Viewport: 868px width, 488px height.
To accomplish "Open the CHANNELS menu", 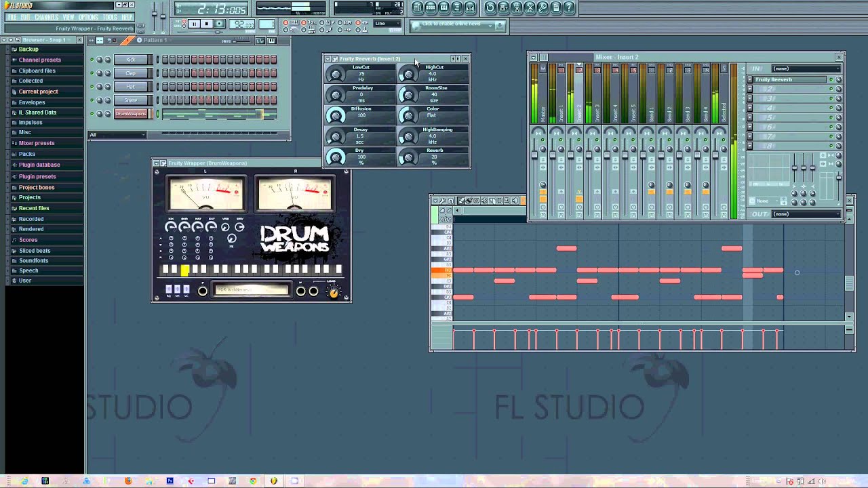I will tap(47, 17).
